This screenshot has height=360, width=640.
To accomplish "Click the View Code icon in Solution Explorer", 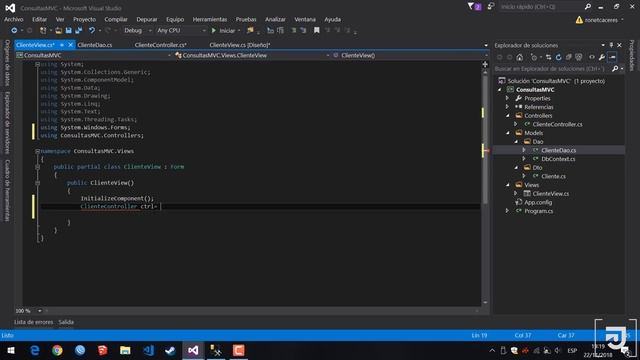I will 592,58.
